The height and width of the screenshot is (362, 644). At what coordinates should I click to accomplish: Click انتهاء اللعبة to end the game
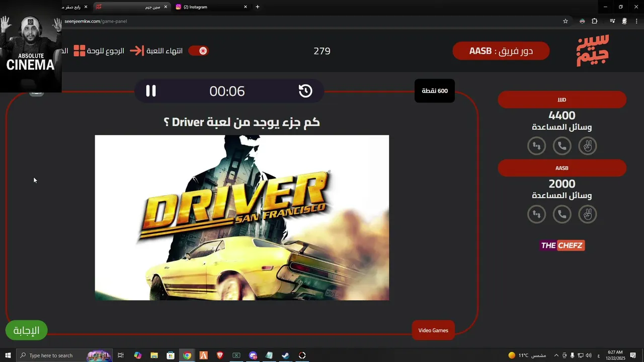(x=165, y=51)
